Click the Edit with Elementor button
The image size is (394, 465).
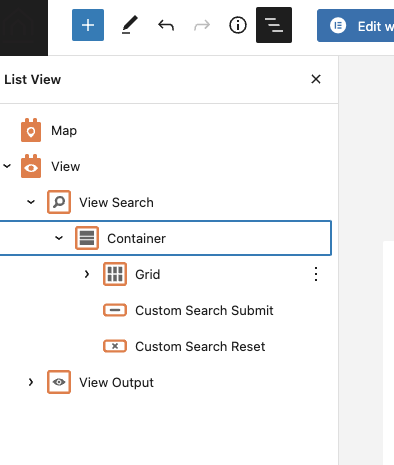click(356, 26)
